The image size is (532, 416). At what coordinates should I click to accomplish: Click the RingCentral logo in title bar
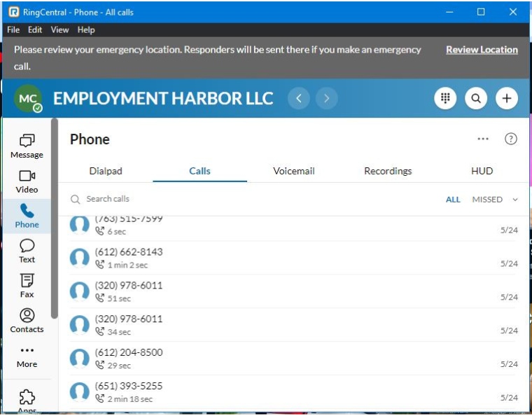[x=14, y=12]
